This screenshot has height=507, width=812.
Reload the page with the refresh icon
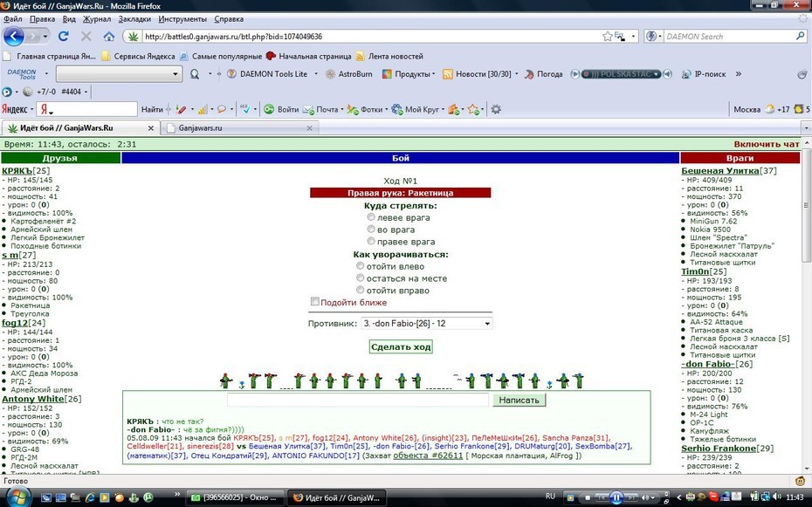pos(63,37)
